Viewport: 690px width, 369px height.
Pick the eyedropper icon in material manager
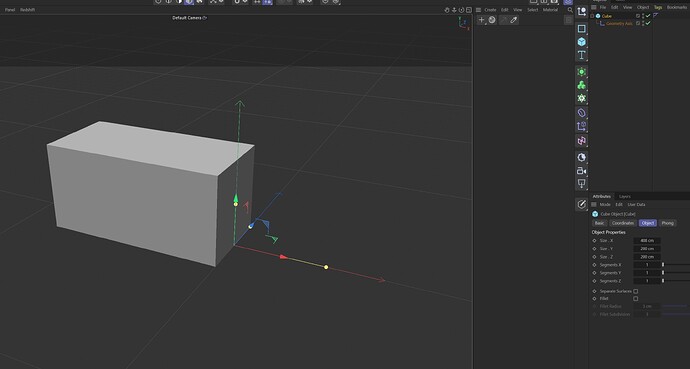click(514, 20)
